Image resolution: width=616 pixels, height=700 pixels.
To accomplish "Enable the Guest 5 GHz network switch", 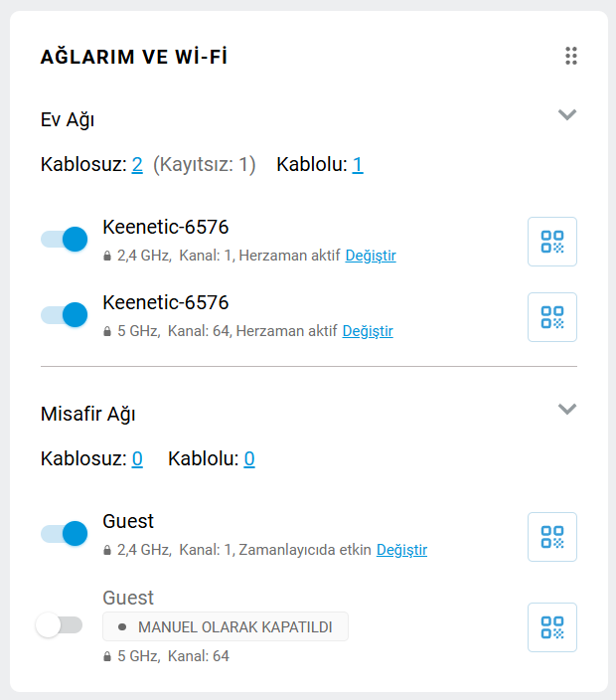I will point(59,625).
